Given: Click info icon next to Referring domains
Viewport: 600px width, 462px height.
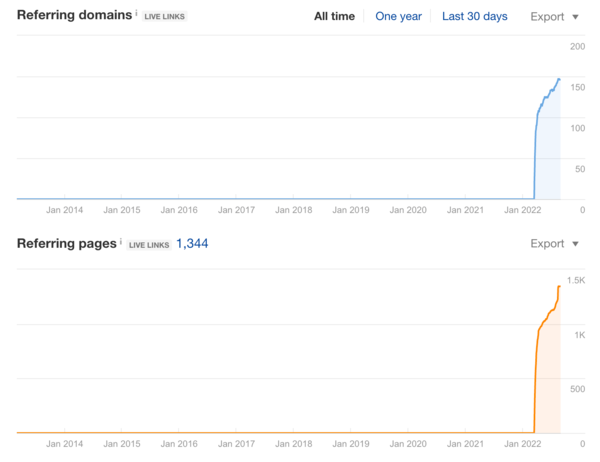Looking at the screenshot, I should click(x=136, y=13).
